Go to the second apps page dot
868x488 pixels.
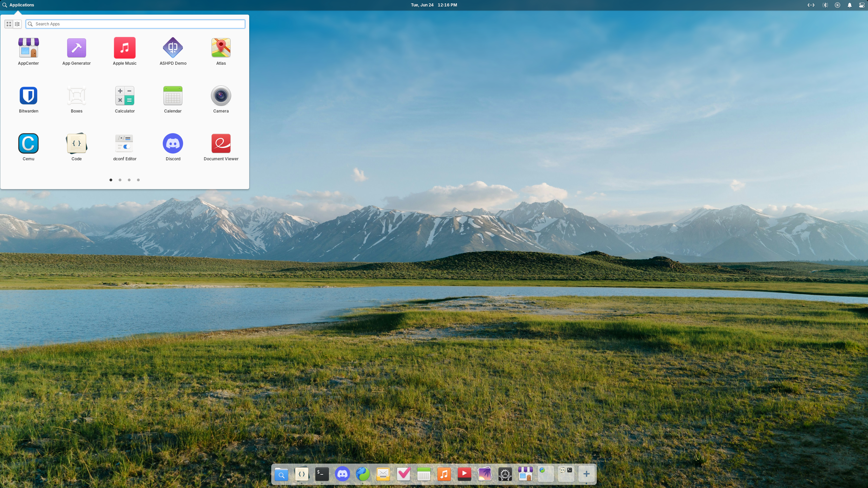click(x=120, y=180)
